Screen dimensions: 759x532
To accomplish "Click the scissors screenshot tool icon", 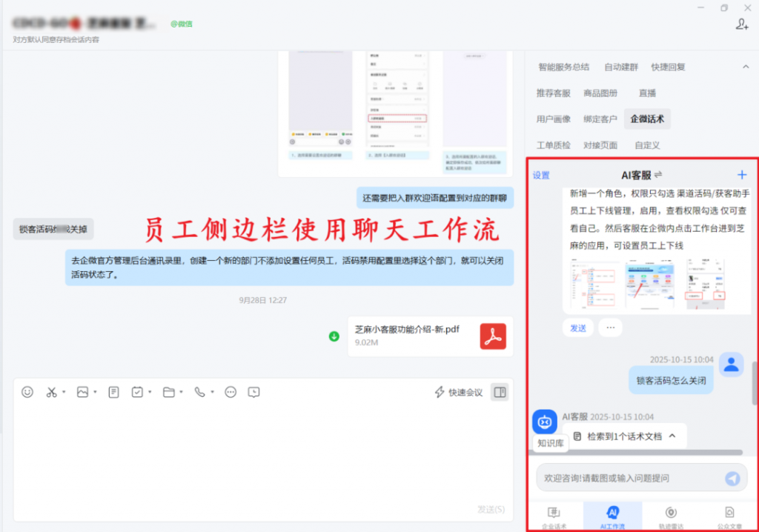I will [51, 392].
